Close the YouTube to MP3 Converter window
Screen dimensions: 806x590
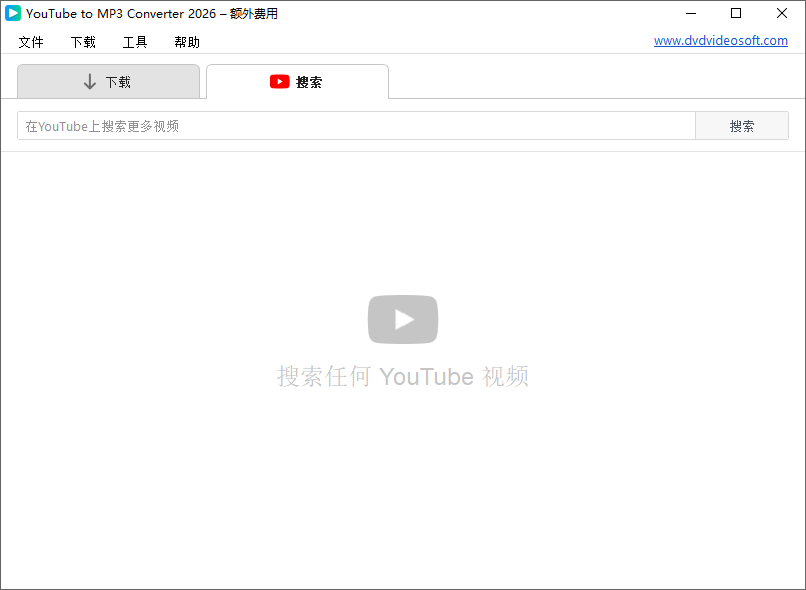(x=783, y=13)
